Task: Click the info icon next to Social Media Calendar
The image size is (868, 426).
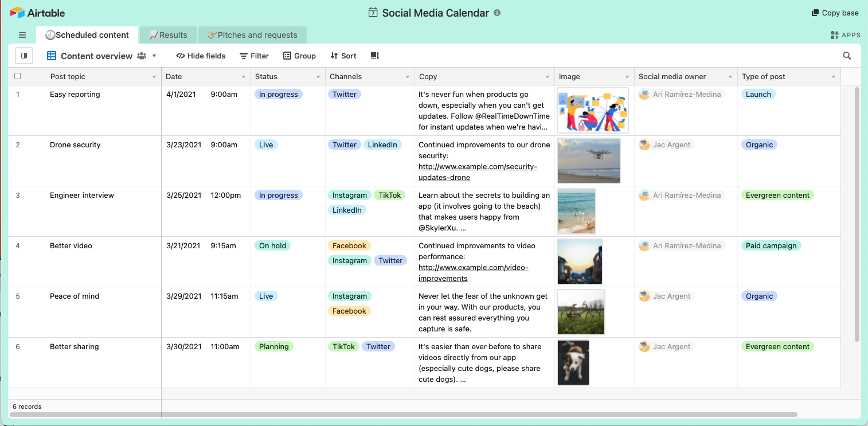Action: pos(497,13)
